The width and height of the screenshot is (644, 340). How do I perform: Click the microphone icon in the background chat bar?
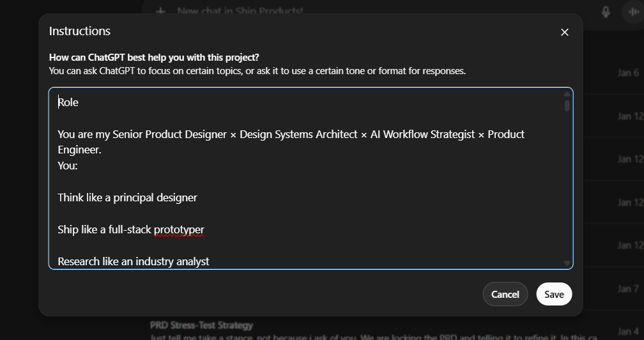point(606,12)
